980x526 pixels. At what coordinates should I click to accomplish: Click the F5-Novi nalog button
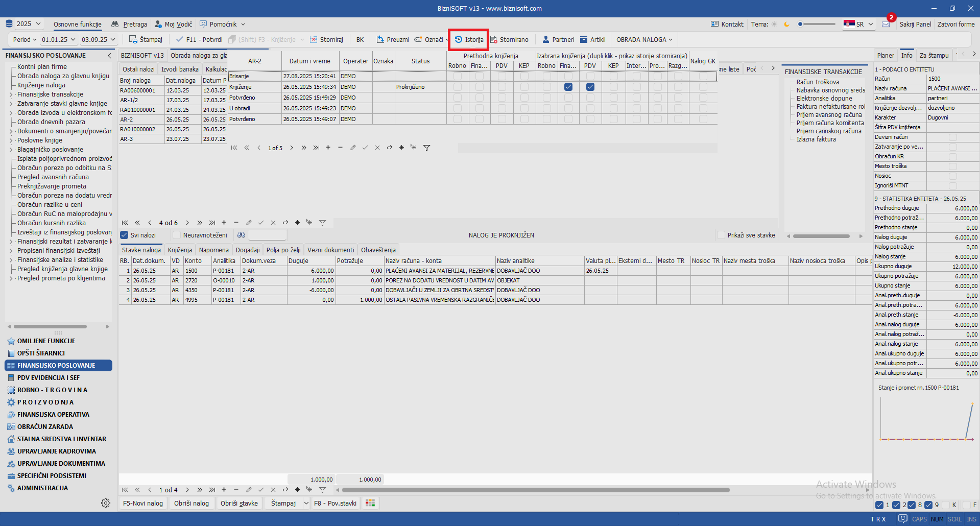point(143,503)
